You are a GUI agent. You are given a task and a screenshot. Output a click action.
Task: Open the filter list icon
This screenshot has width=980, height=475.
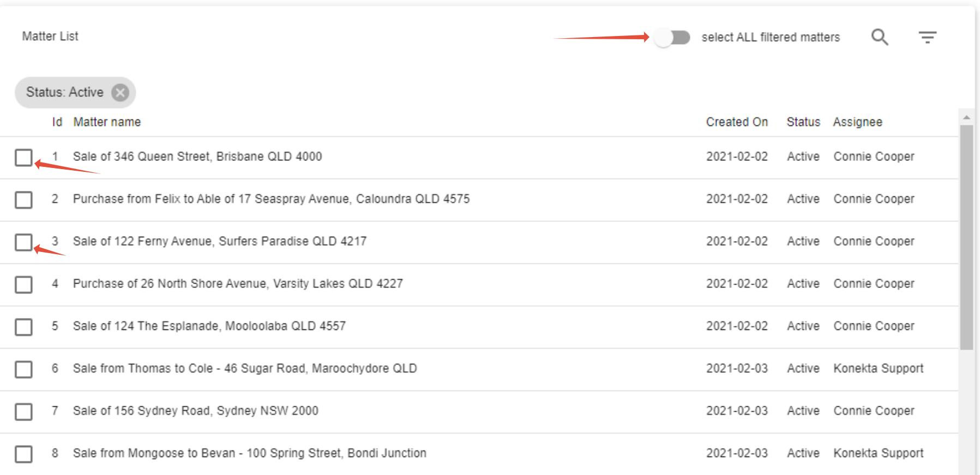click(927, 37)
